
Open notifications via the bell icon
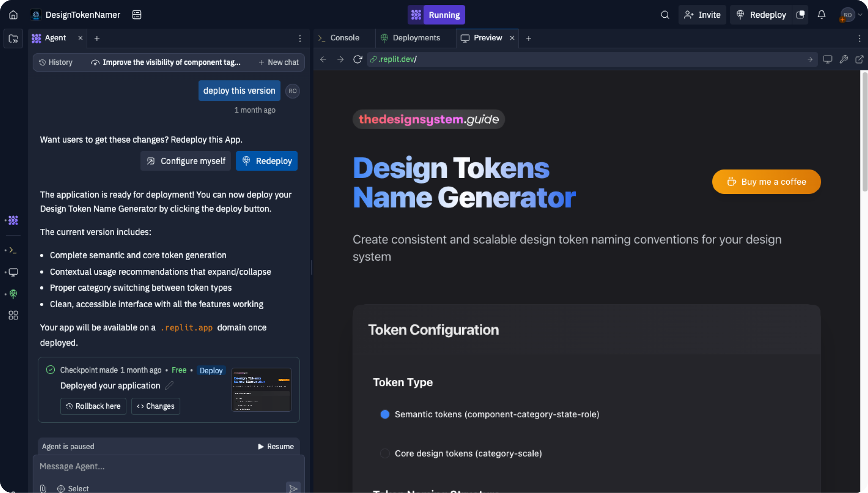(821, 14)
